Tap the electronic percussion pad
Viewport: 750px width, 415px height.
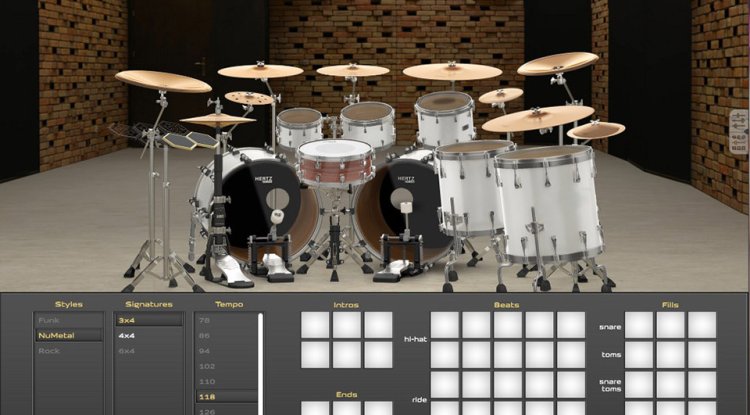190,141
